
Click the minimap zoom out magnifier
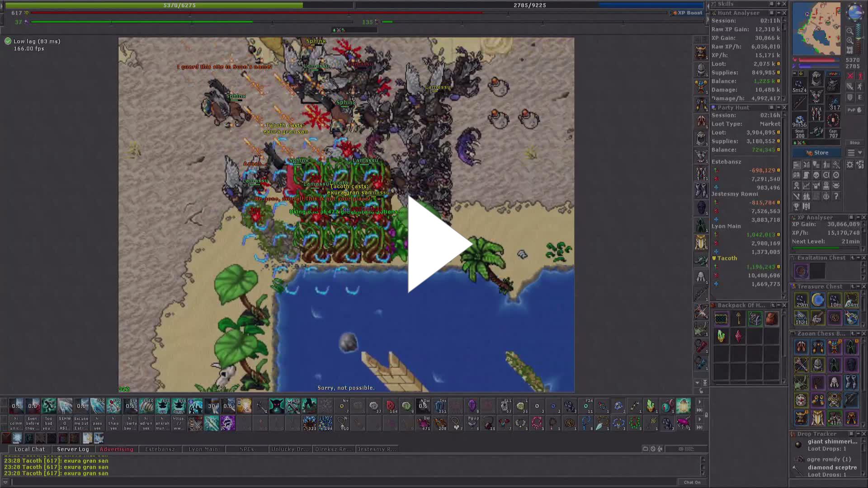click(x=850, y=31)
